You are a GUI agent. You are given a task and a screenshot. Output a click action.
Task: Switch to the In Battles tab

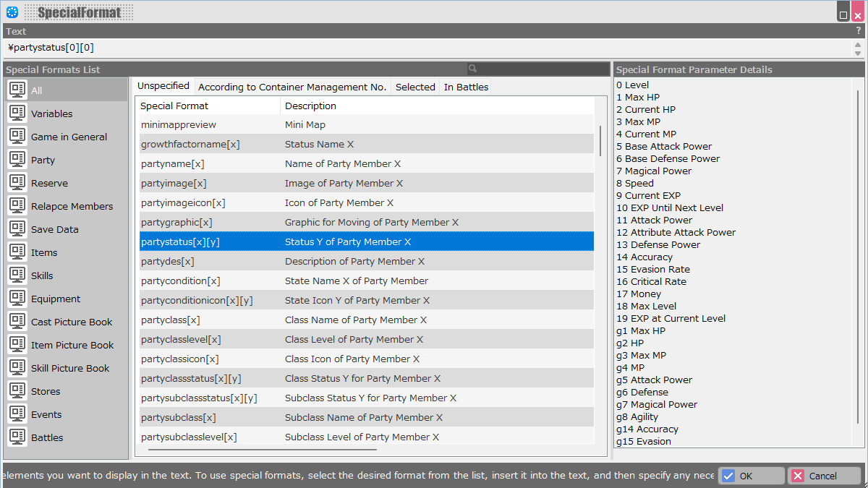(466, 87)
